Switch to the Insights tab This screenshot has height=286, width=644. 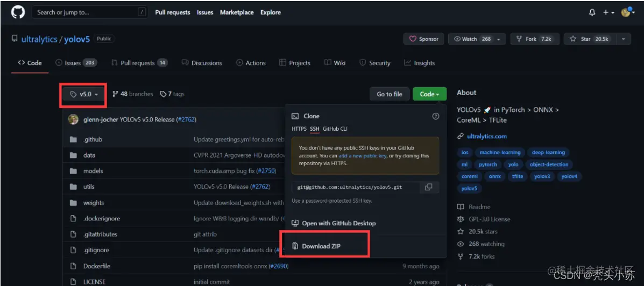pyautogui.click(x=419, y=63)
